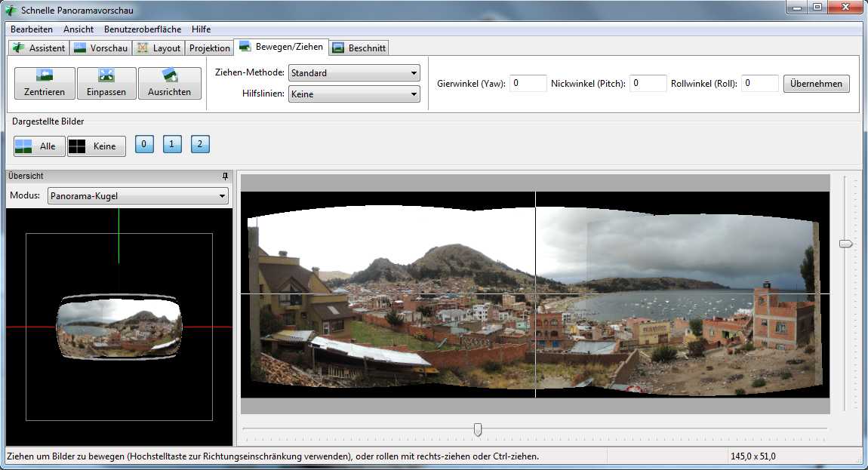This screenshot has width=868, height=470.
Task: Click the Gierwinkel (Yaw) input field
Action: [528, 84]
